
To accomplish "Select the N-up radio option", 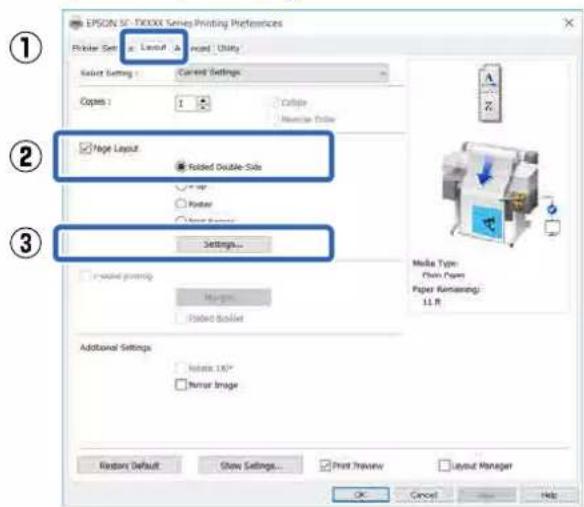I will pos(181,186).
